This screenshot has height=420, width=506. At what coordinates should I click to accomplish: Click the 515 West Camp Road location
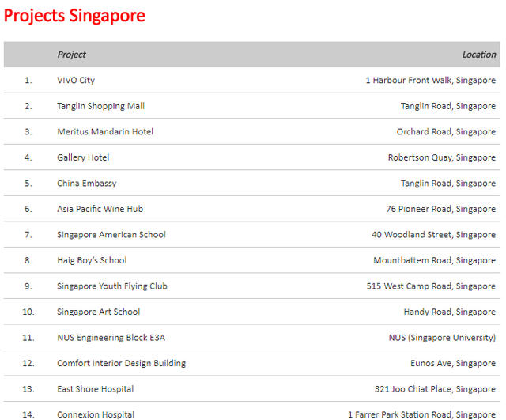(431, 286)
